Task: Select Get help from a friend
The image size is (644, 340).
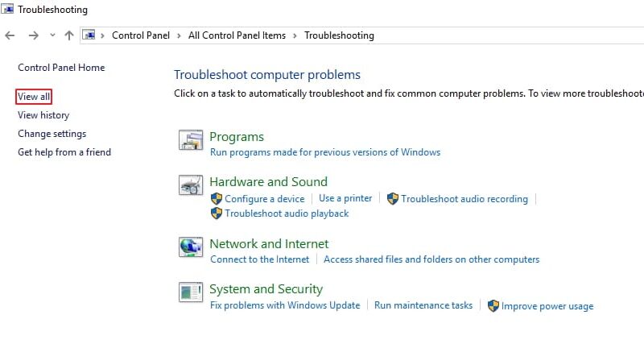Action: (64, 152)
